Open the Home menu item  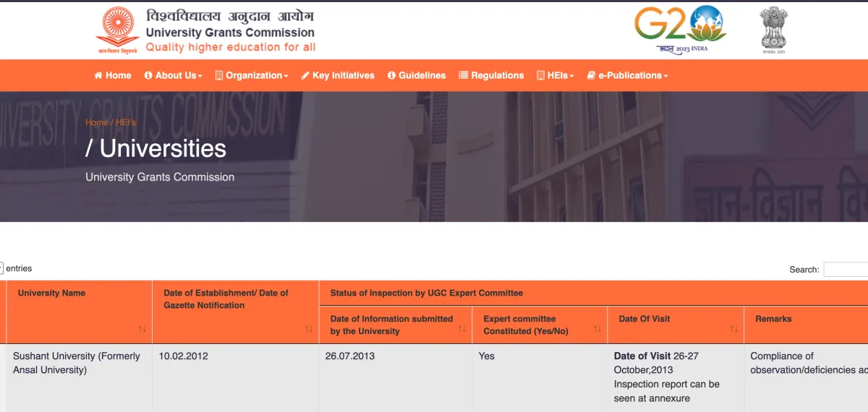pyautogui.click(x=113, y=75)
